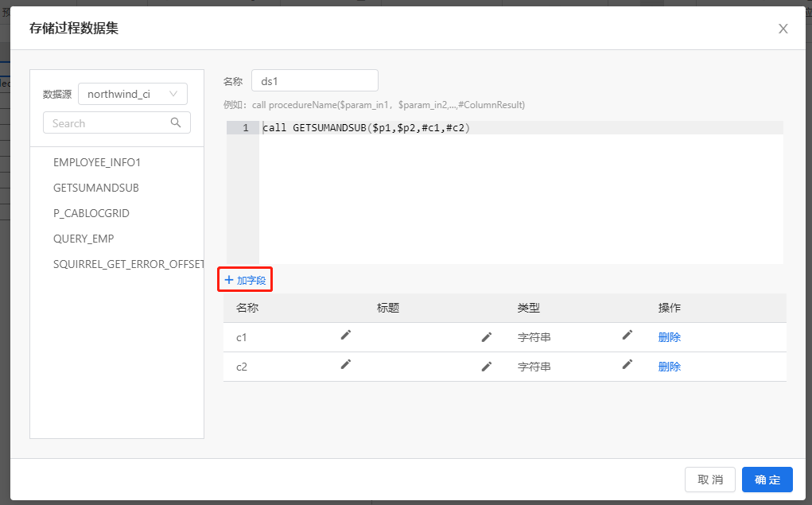Screen dimensions: 812x505
Task: Click the example procedureName hint text
Action: pyautogui.click(x=374, y=105)
